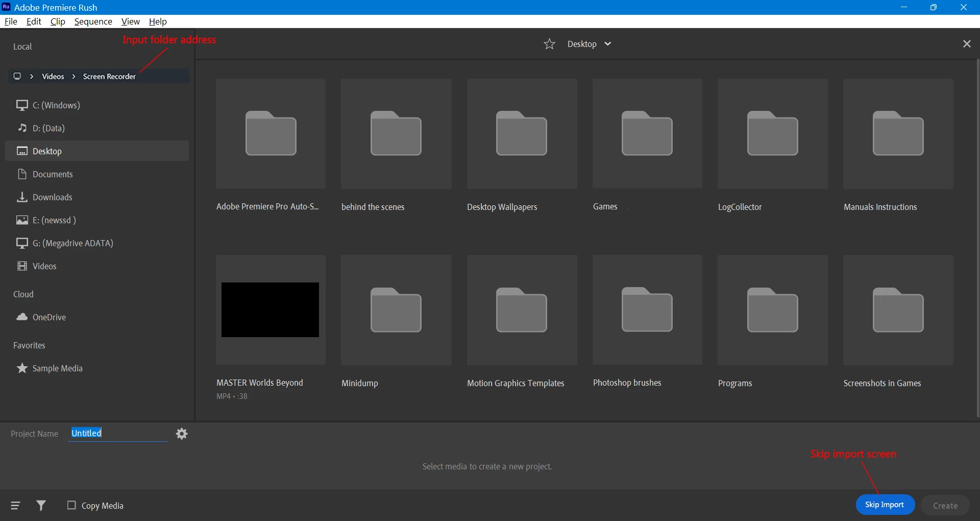Viewport: 980px width, 521px height.
Task: Go to Videos in the breadcrumb path
Action: tap(53, 77)
